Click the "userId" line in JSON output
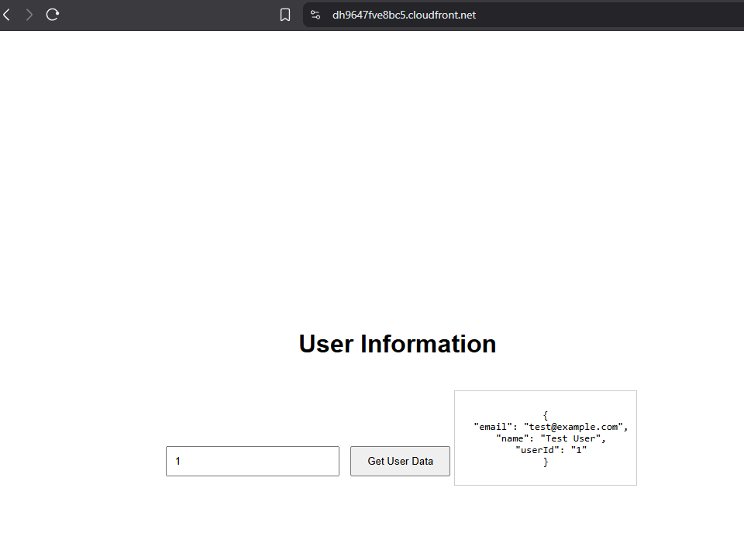 pos(550,450)
